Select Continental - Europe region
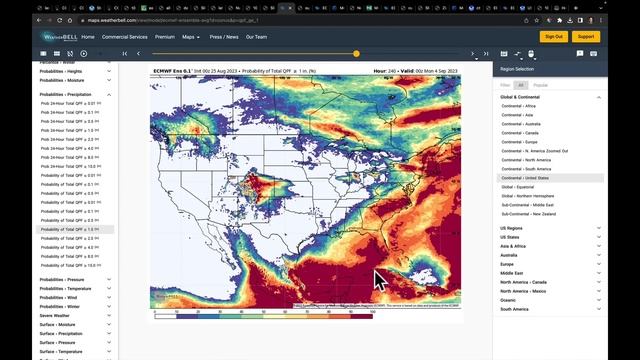 pyautogui.click(x=519, y=142)
